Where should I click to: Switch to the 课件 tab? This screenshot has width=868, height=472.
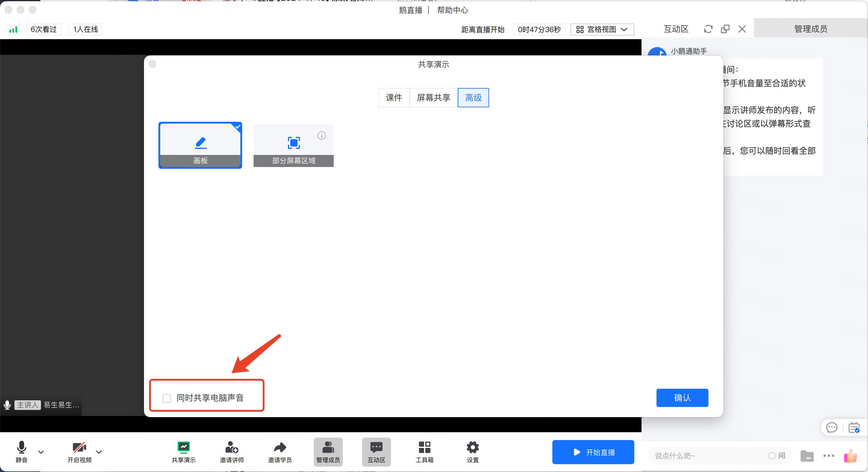click(x=394, y=98)
